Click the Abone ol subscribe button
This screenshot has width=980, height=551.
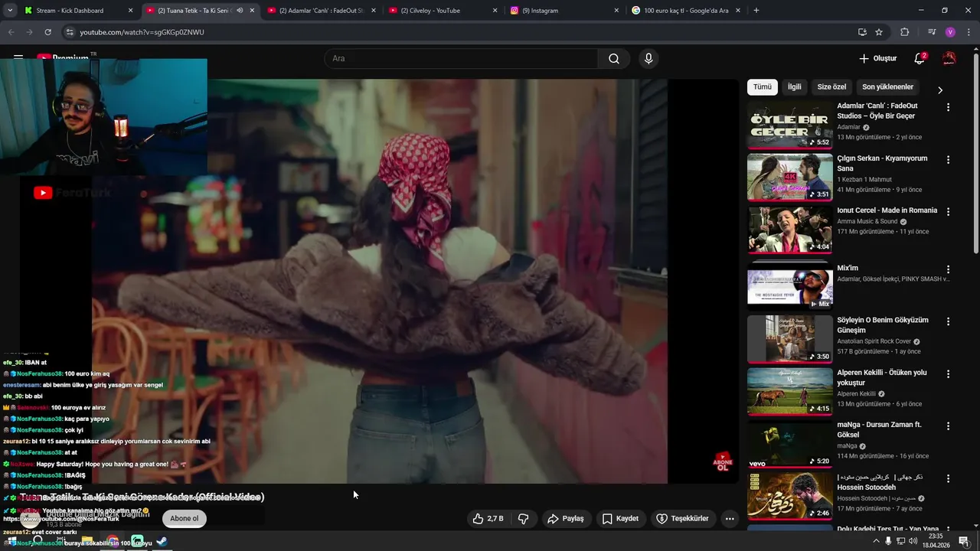[184, 518]
